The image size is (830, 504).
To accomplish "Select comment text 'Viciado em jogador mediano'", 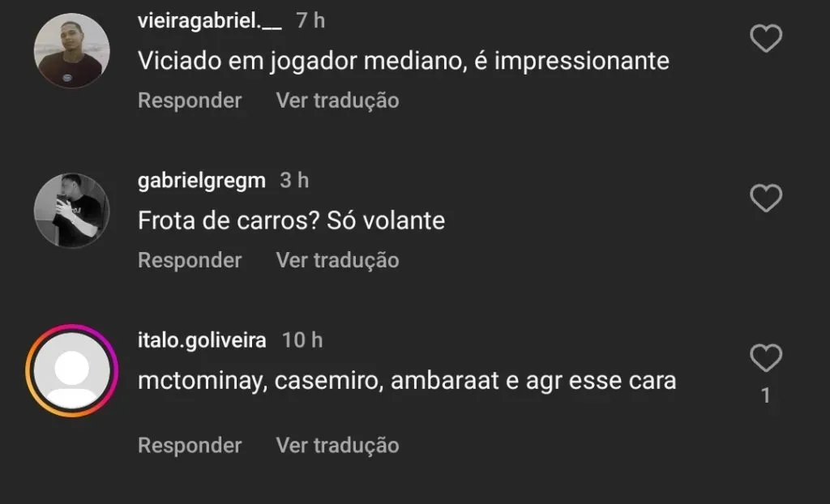I will [302, 61].
